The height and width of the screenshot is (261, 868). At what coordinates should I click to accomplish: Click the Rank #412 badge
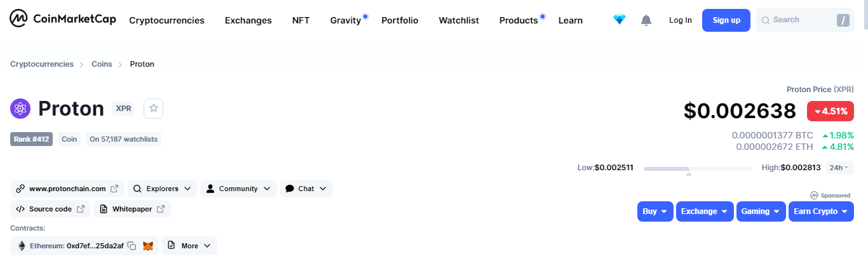pyautogui.click(x=32, y=139)
